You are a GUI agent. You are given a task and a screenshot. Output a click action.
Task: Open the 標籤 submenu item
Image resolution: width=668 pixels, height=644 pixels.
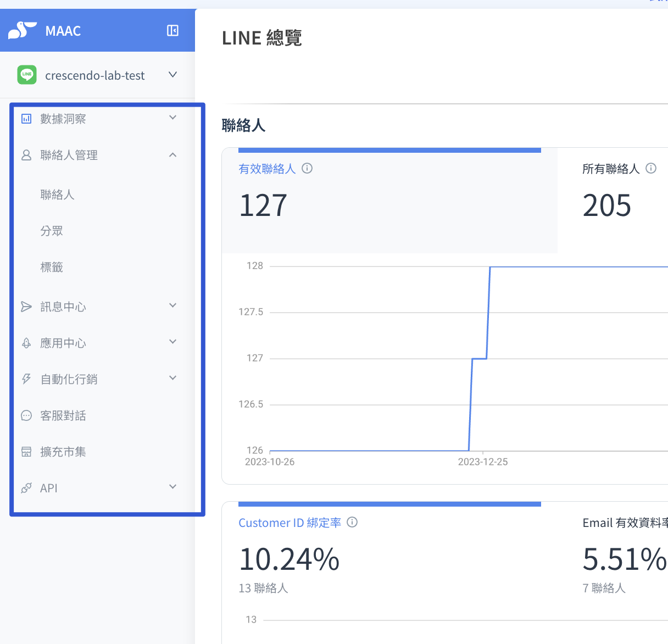coord(52,268)
